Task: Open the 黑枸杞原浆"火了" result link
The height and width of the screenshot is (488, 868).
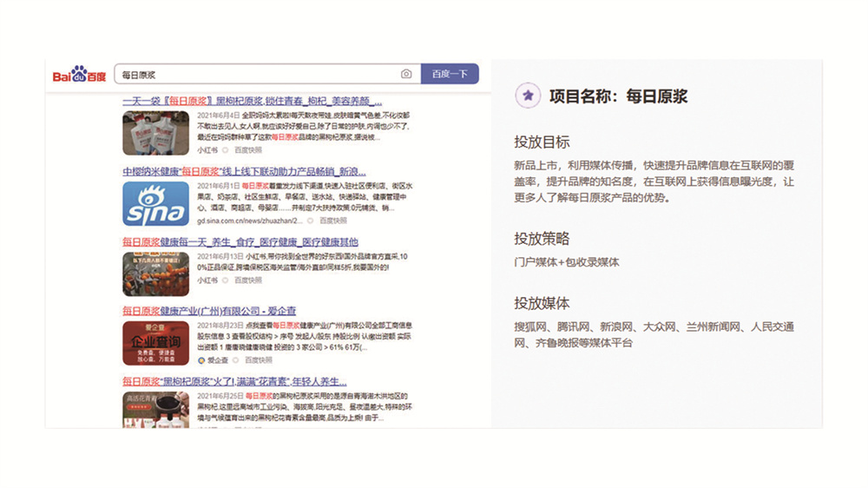Action: click(234, 381)
